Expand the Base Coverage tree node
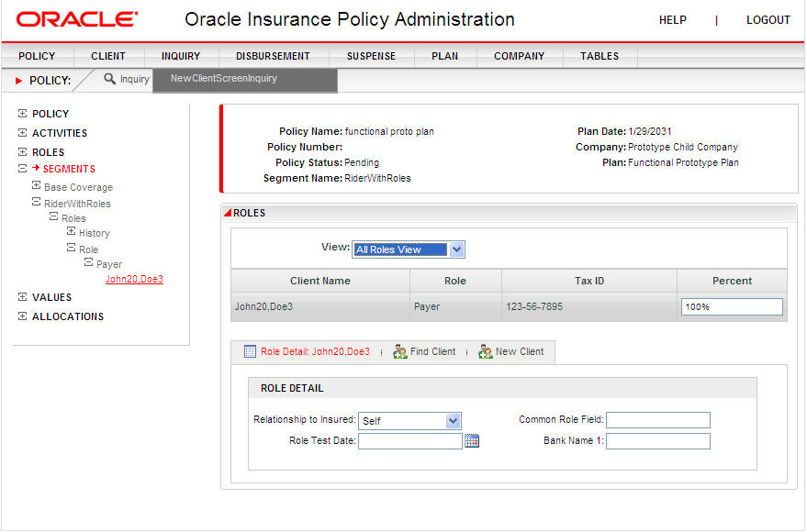The image size is (807, 532). (36, 185)
